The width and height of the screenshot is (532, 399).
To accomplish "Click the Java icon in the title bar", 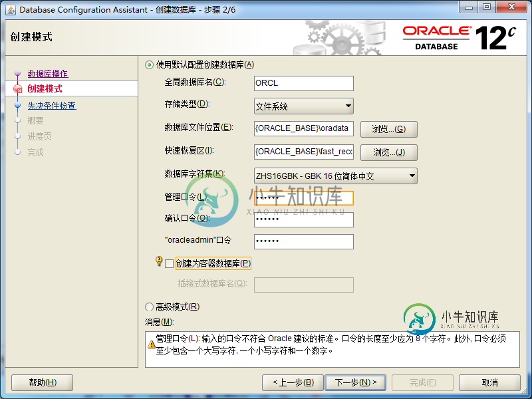I will tap(11, 10).
